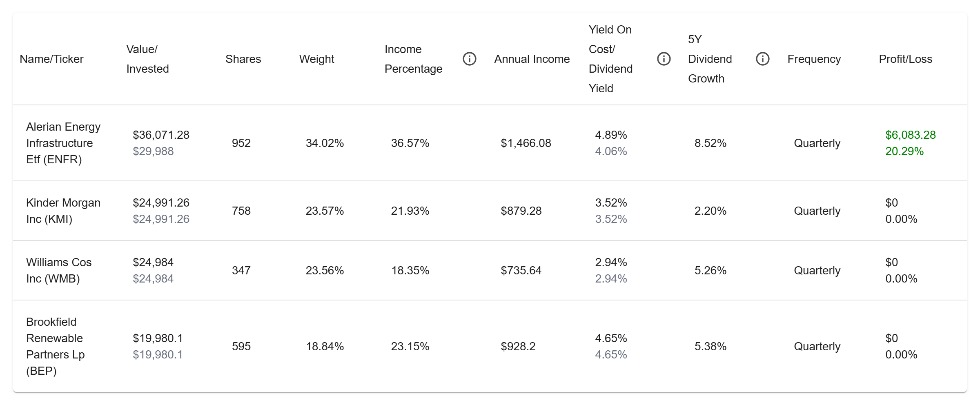Viewport: 980px width, 405px height.
Task: Click info icon next to 5Y Dividend Growth
Action: pyautogui.click(x=762, y=59)
